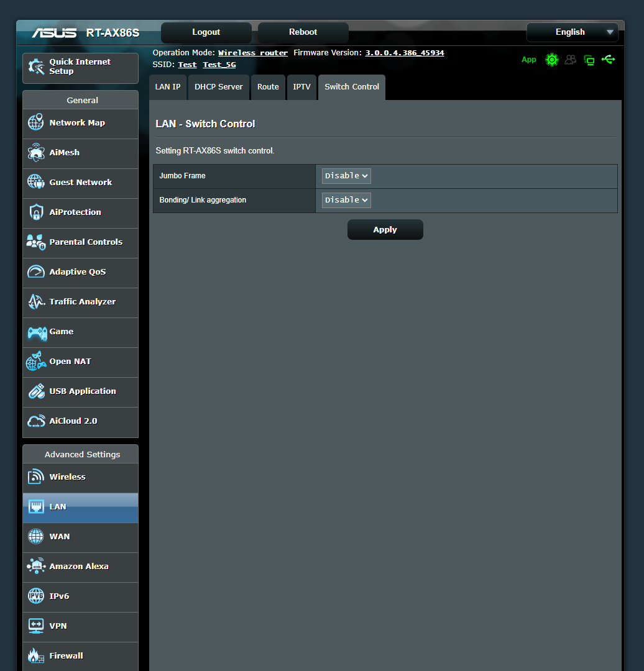Click the Firewall flame icon
This screenshot has height=671, width=644.
tap(36, 655)
